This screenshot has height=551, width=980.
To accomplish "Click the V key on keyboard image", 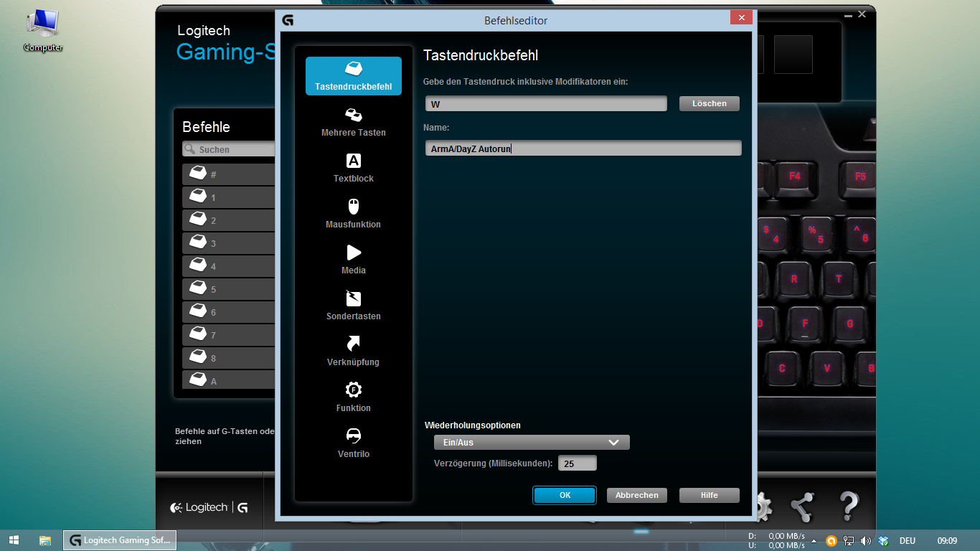I will pyautogui.click(x=827, y=368).
